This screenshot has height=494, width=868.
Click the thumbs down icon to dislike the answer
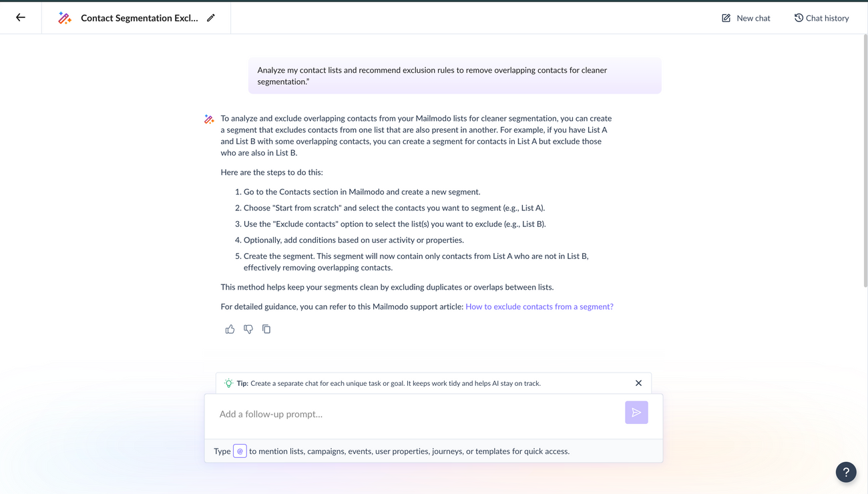248,328
